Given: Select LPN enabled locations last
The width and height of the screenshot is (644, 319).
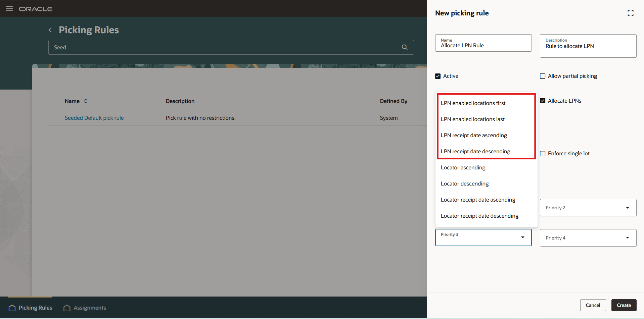Looking at the screenshot, I should click(x=486, y=119).
